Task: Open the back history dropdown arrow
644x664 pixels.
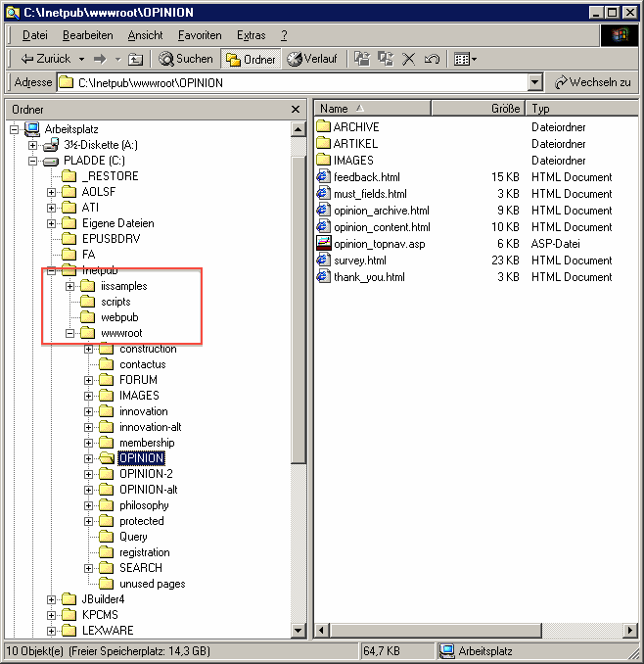Action: click(x=81, y=60)
